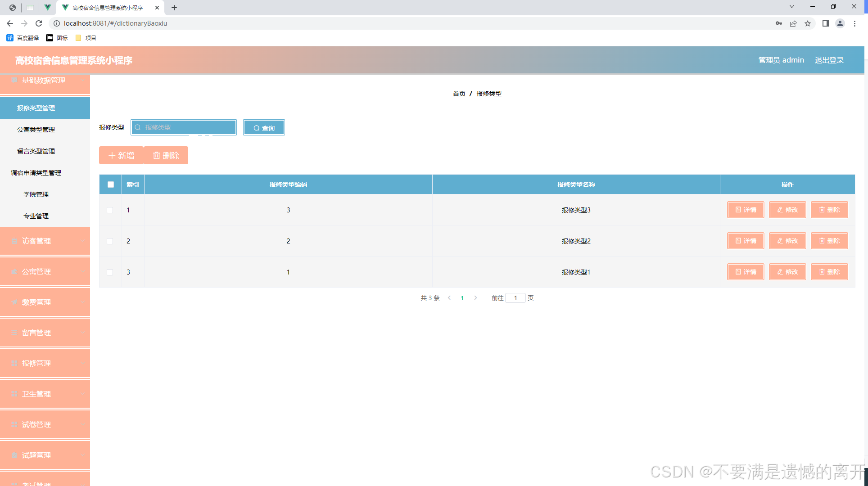
Task: Click the 新增 (add) plus button
Action: pos(121,155)
